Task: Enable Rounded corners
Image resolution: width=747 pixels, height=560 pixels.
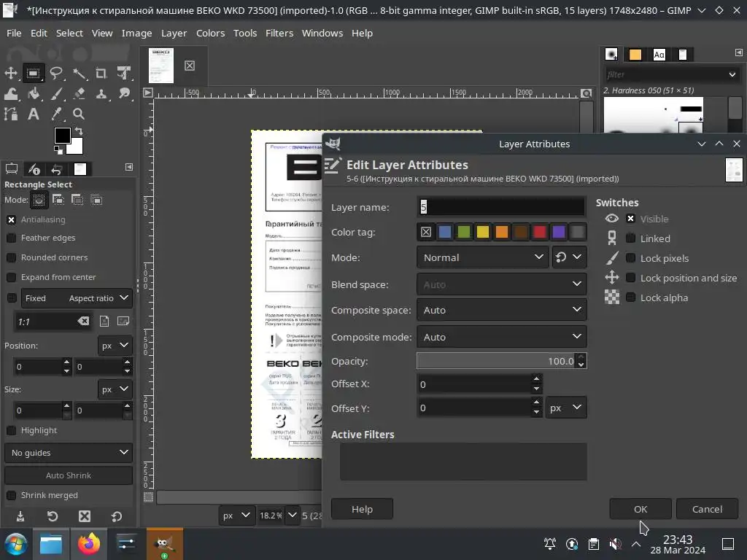Action: (12, 257)
